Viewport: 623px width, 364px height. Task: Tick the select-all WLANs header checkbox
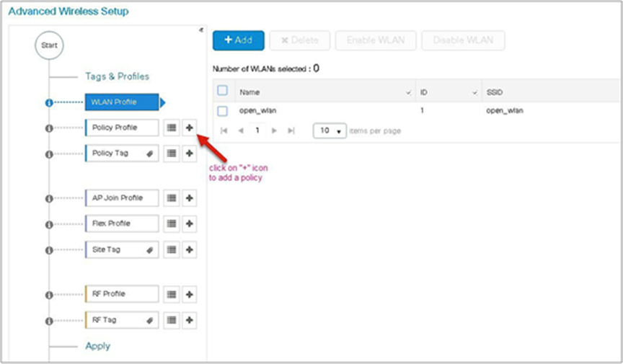click(223, 91)
